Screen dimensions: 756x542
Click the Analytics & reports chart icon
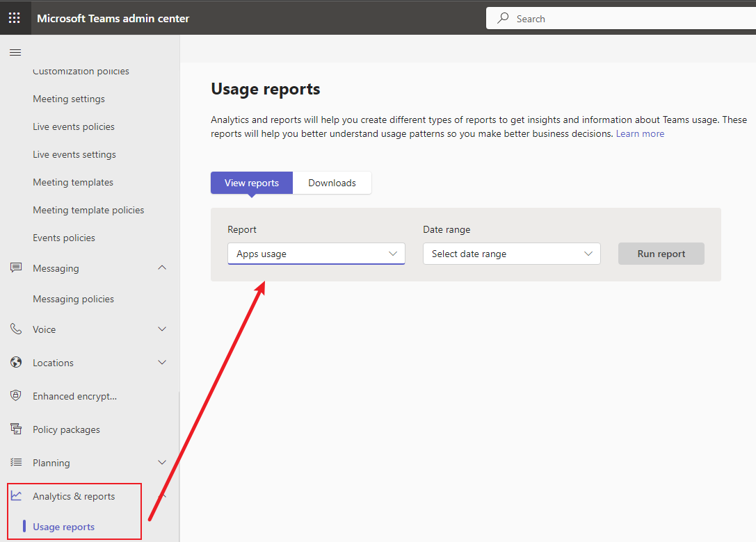click(16, 495)
